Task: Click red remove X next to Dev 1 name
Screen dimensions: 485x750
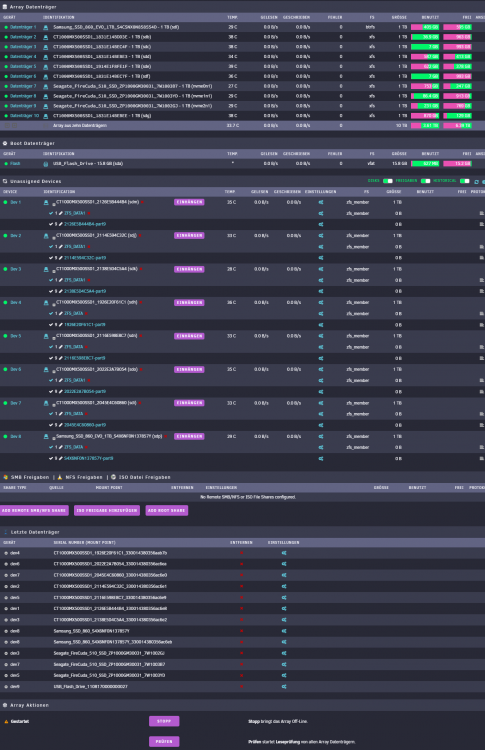Action: [x=143, y=202]
